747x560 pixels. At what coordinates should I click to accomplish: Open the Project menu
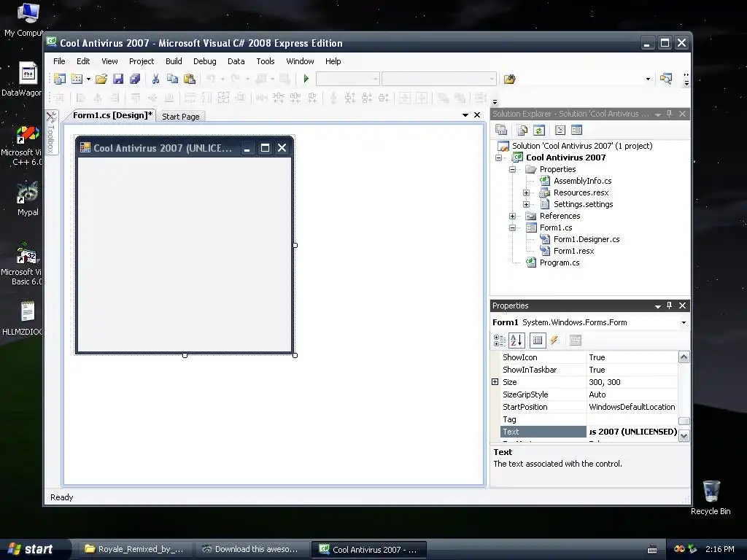point(142,61)
